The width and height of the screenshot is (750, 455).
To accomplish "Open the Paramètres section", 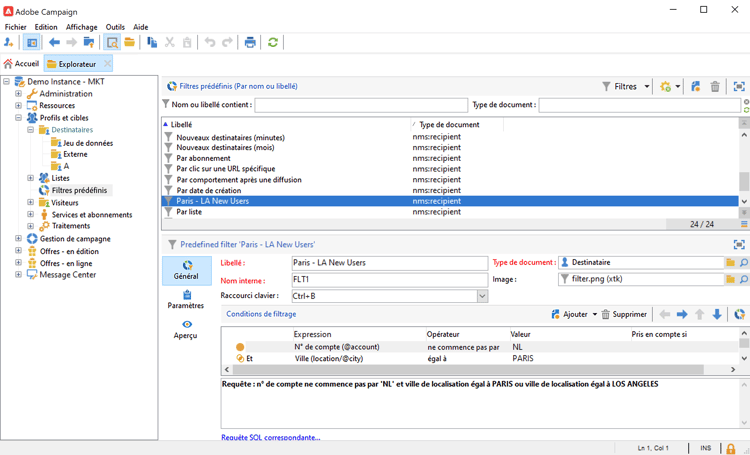I will 186,300.
